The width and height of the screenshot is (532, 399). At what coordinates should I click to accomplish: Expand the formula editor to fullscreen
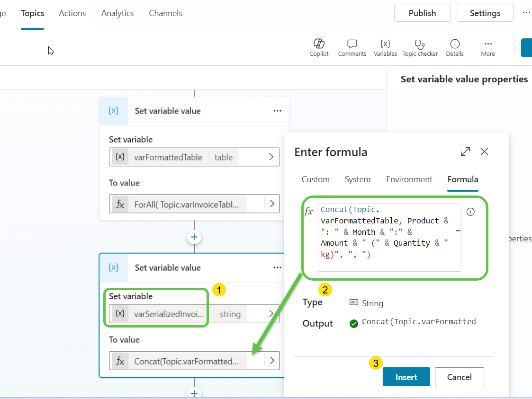coord(465,151)
